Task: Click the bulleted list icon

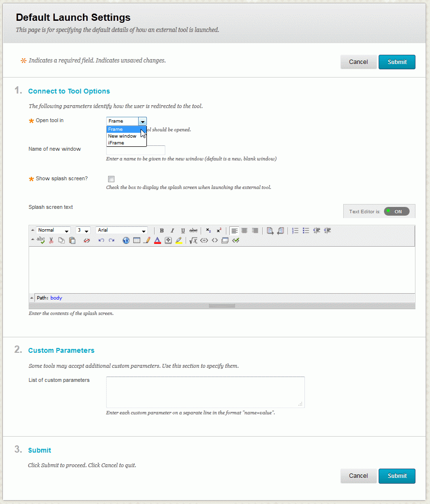Action: click(306, 230)
